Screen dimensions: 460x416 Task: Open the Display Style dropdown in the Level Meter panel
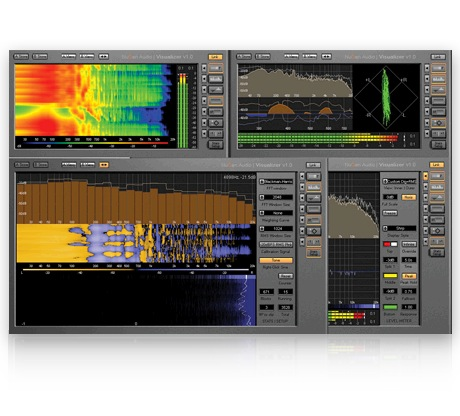[399, 228]
